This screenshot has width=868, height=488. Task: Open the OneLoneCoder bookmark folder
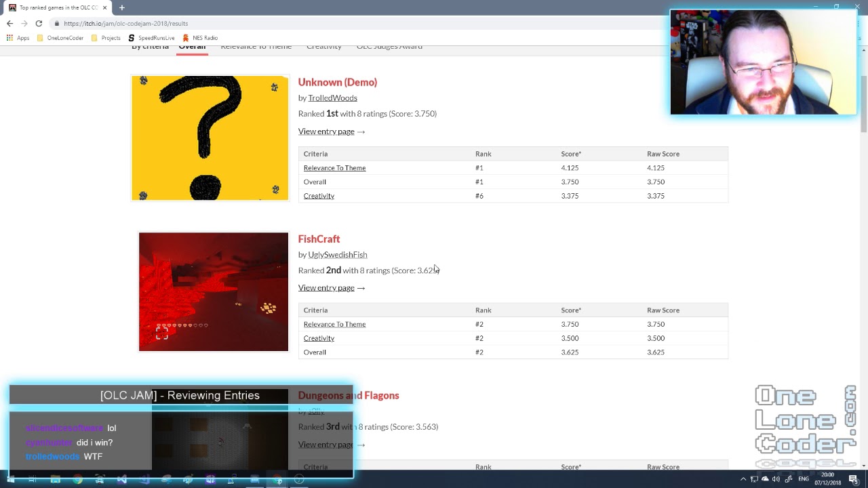pyautogui.click(x=60, y=38)
